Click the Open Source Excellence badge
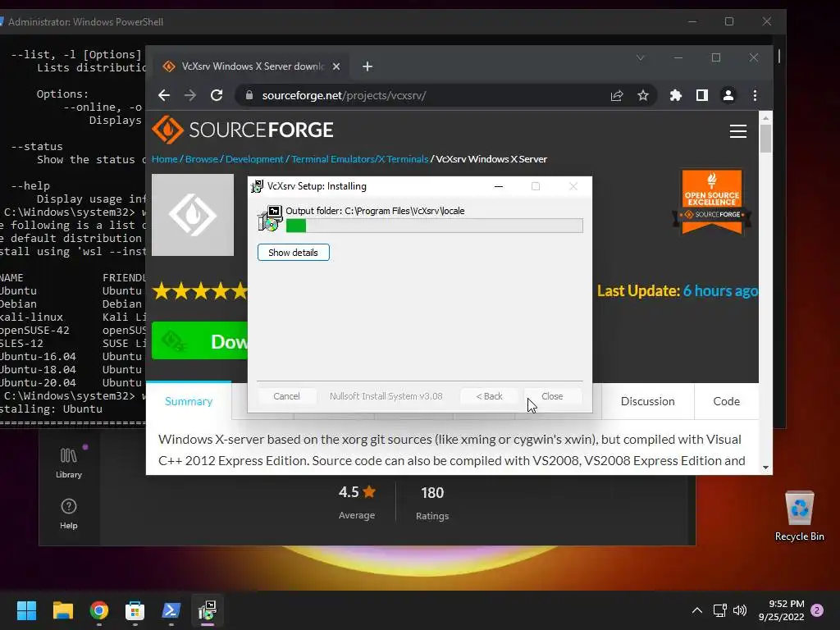This screenshot has height=630, width=840. tap(712, 202)
